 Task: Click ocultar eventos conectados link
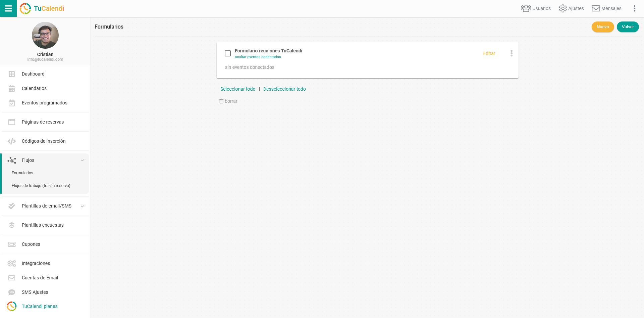coord(258,57)
